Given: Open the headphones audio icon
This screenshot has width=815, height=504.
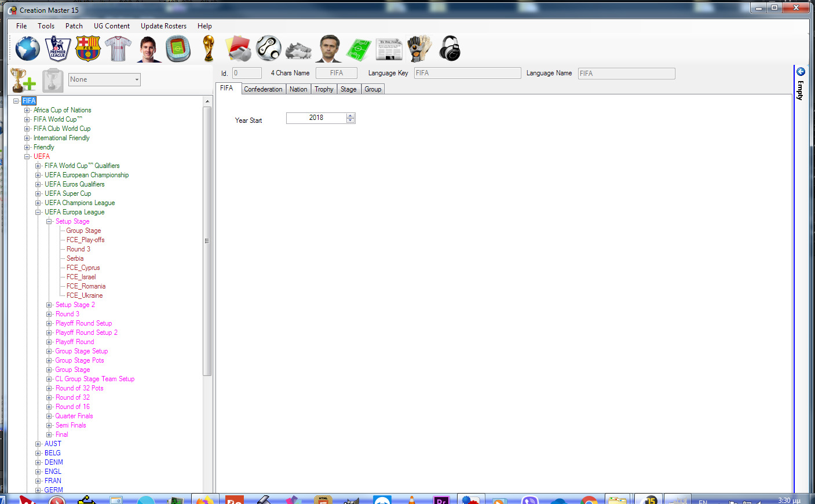Looking at the screenshot, I should (x=449, y=49).
